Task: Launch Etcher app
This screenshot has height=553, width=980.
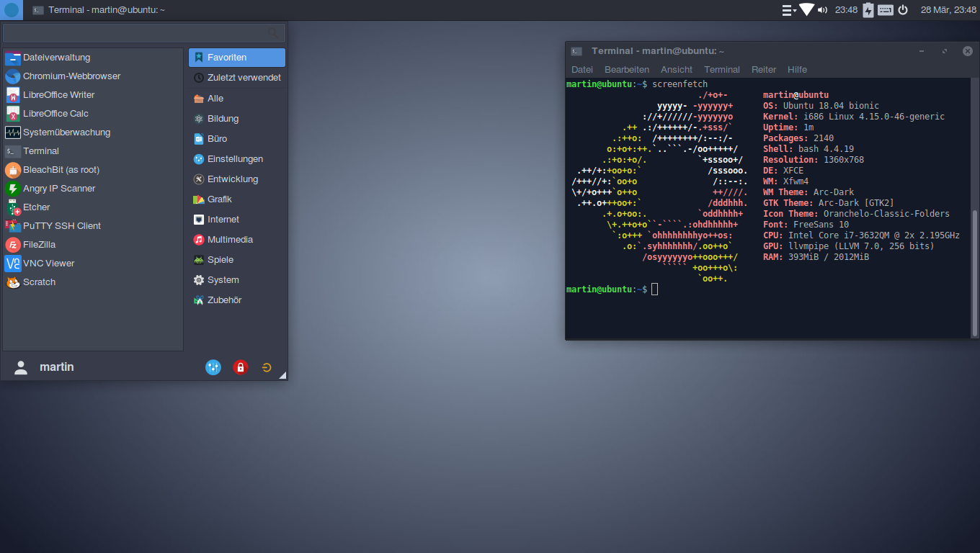Action: pyautogui.click(x=93, y=207)
